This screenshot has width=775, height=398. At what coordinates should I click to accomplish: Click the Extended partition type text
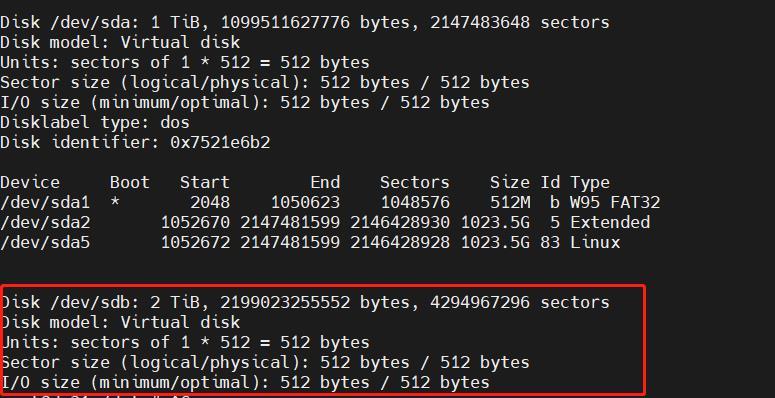pos(610,222)
